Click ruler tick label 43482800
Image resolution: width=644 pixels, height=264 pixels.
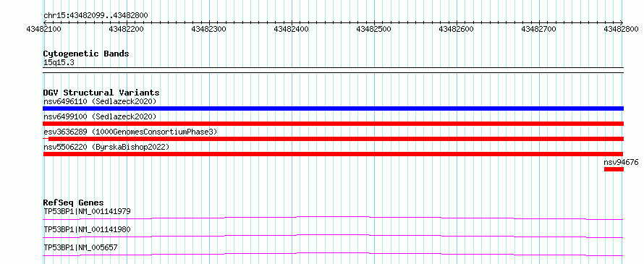[621, 29]
